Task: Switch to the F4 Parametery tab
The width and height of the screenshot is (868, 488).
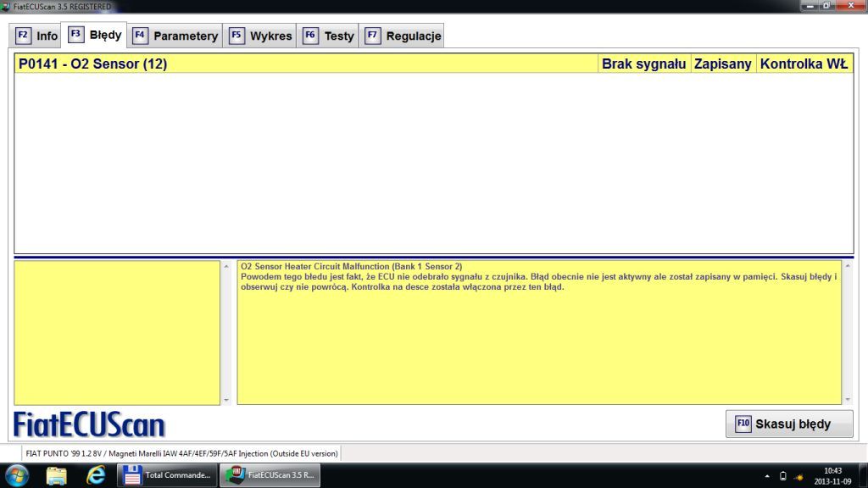Action: click(175, 36)
